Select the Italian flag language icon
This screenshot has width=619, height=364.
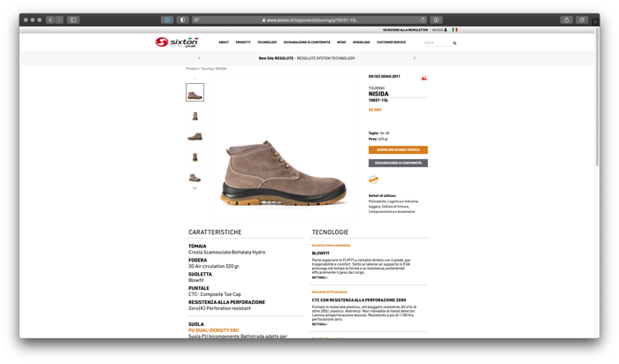coord(455,29)
